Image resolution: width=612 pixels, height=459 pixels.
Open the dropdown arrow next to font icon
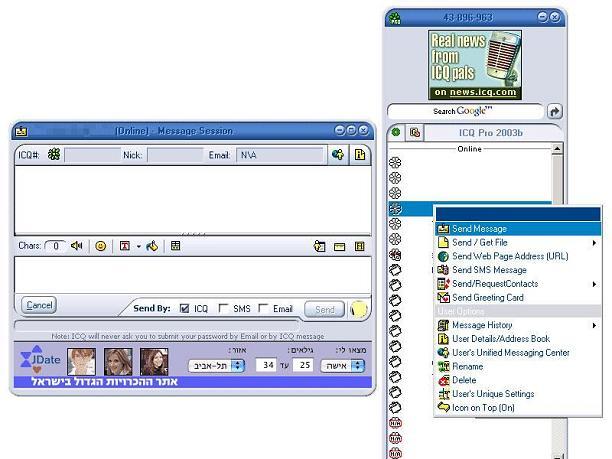[139, 246]
